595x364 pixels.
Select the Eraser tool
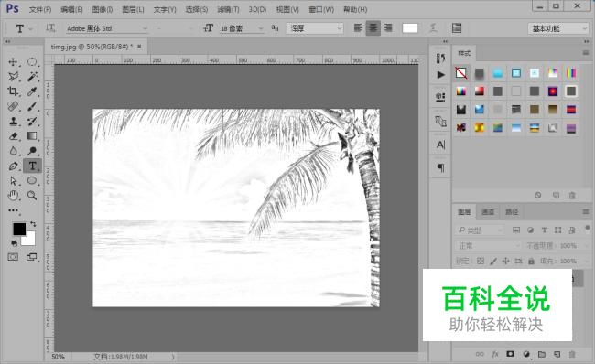(x=13, y=136)
